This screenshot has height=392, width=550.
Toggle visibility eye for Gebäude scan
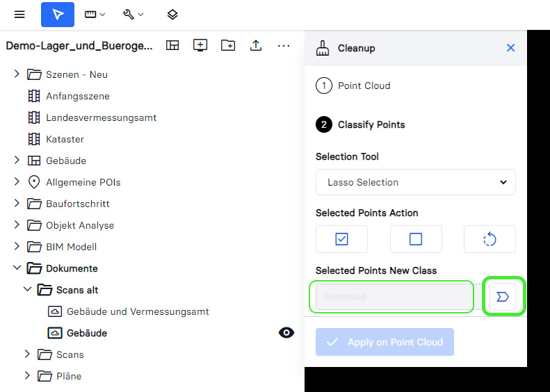286,333
